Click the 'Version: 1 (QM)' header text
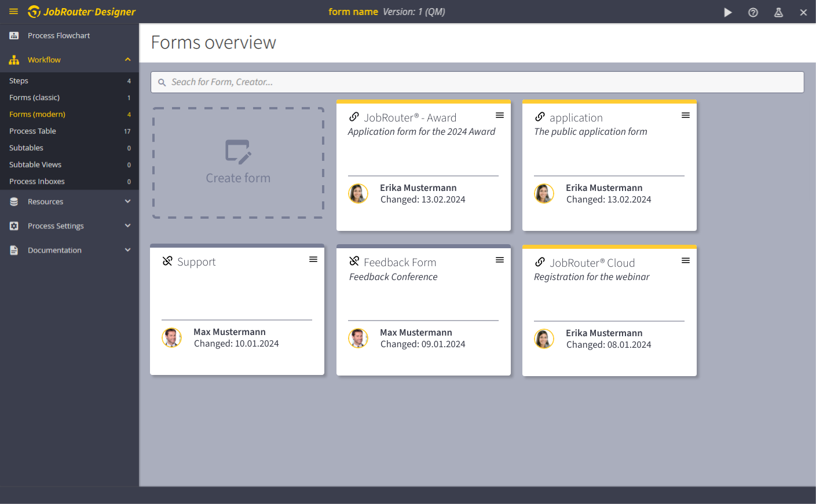The image size is (816, 504). 414,12
